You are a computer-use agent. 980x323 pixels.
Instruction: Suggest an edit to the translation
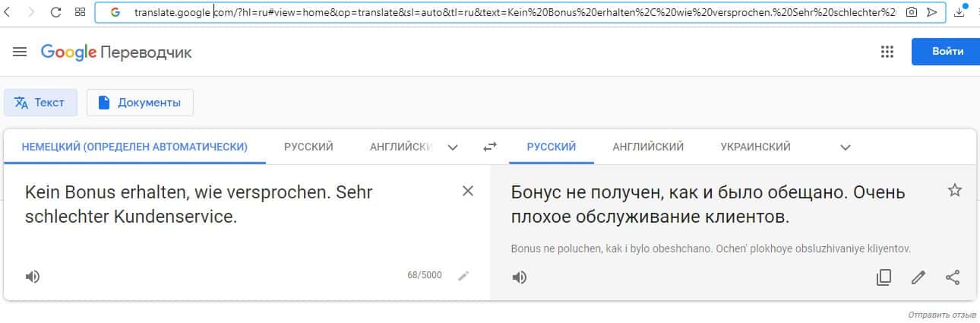coord(918,277)
